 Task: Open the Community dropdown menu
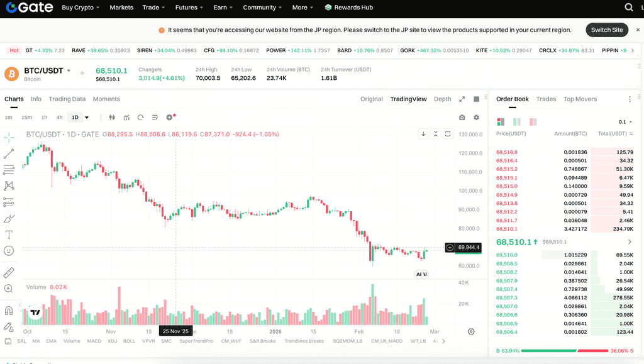click(x=262, y=8)
